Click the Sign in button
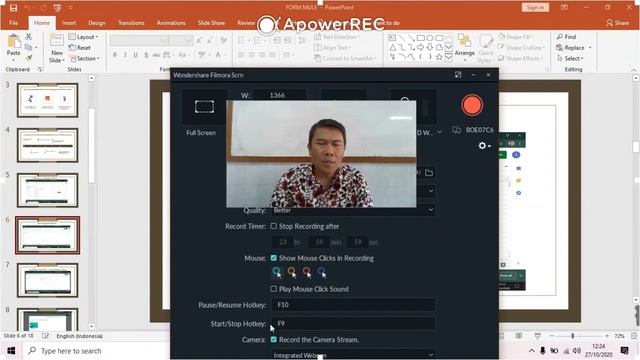This screenshot has width=640, height=360. tap(535, 7)
